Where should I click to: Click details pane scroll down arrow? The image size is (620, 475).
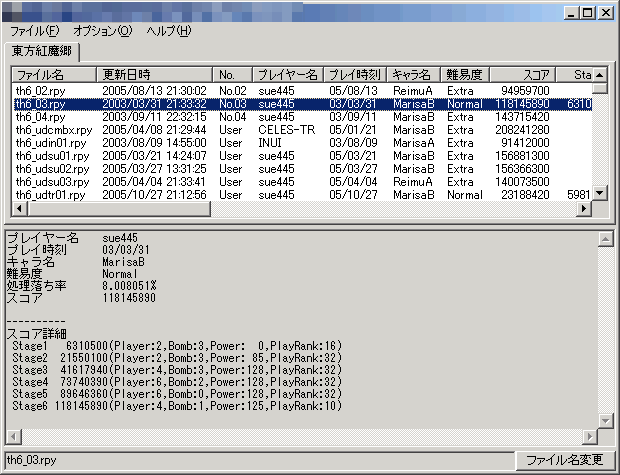coord(605,421)
